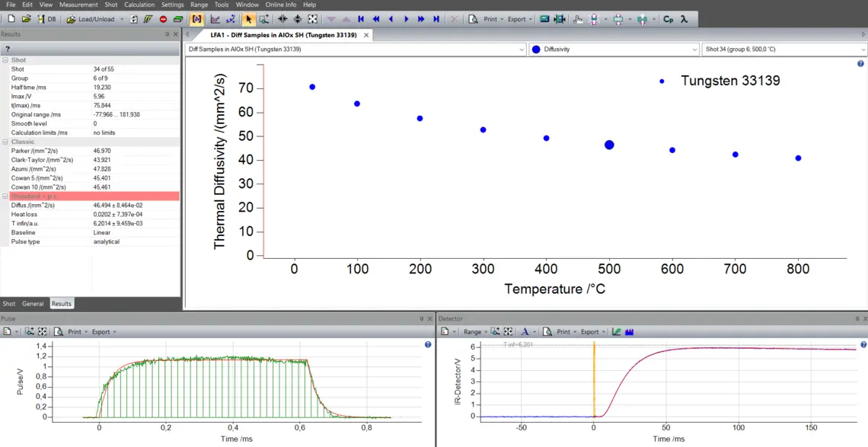Viewport: 868px width, 447px height.
Task: Click the green sample block icon
Action: 177,19
